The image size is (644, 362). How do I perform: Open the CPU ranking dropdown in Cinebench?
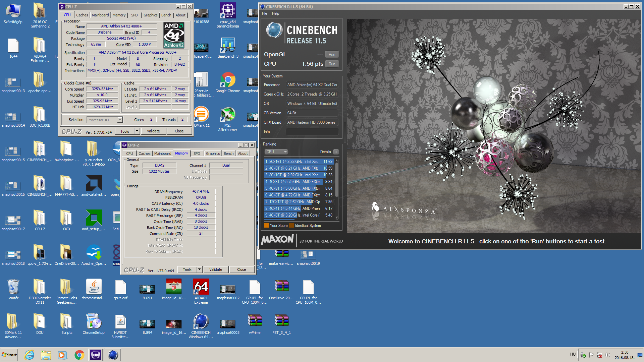(x=276, y=152)
